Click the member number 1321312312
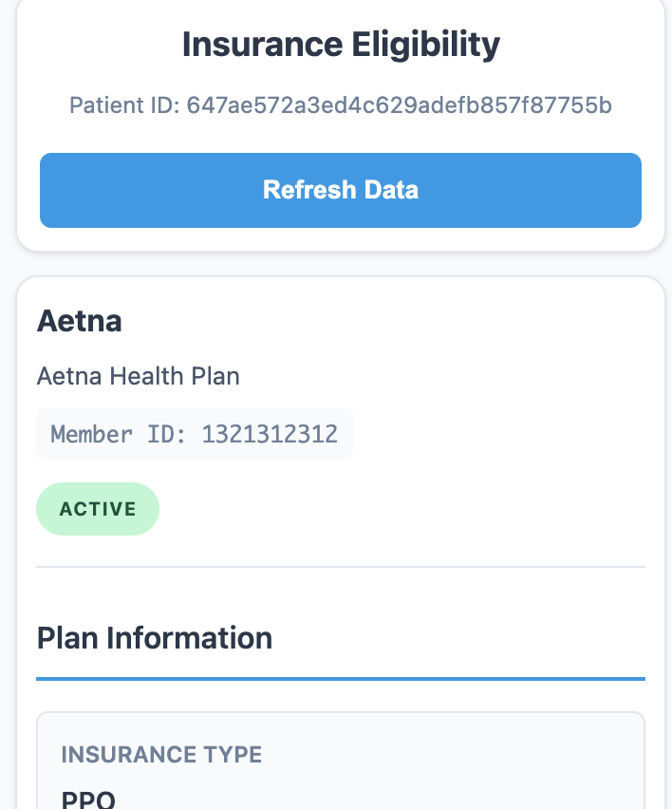 point(270,434)
